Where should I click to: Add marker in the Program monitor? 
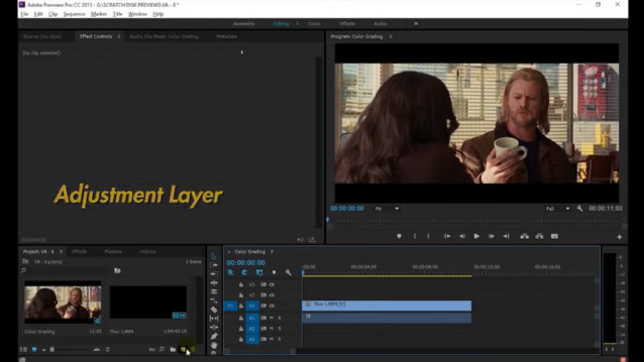pos(399,237)
